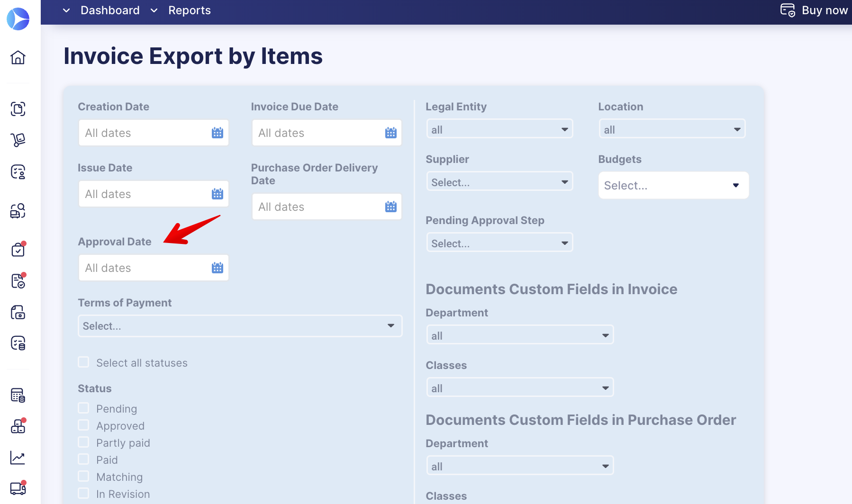852x504 pixels.
Task: Open the Approval Date calendar picker
Action: [218, 267]
